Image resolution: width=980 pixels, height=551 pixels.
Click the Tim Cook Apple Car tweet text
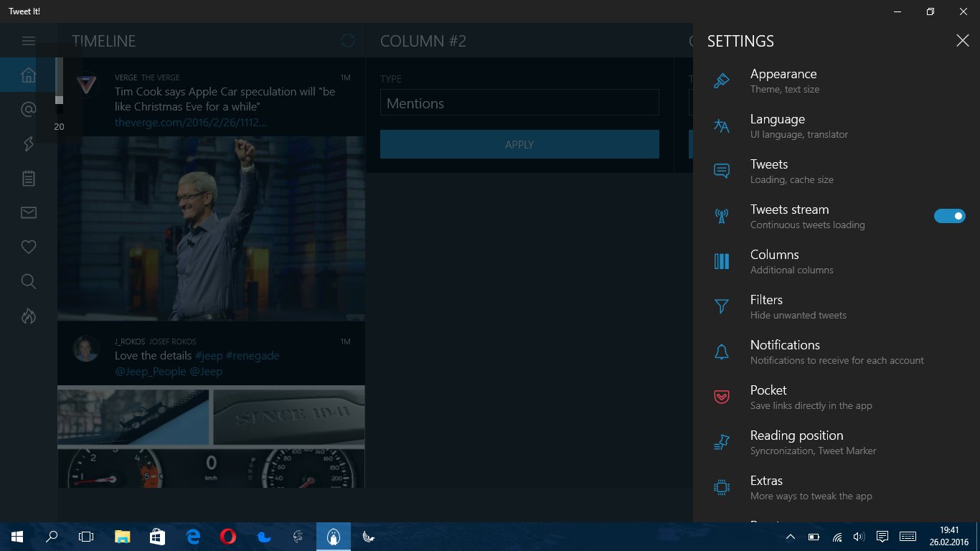tap(225, 100)
